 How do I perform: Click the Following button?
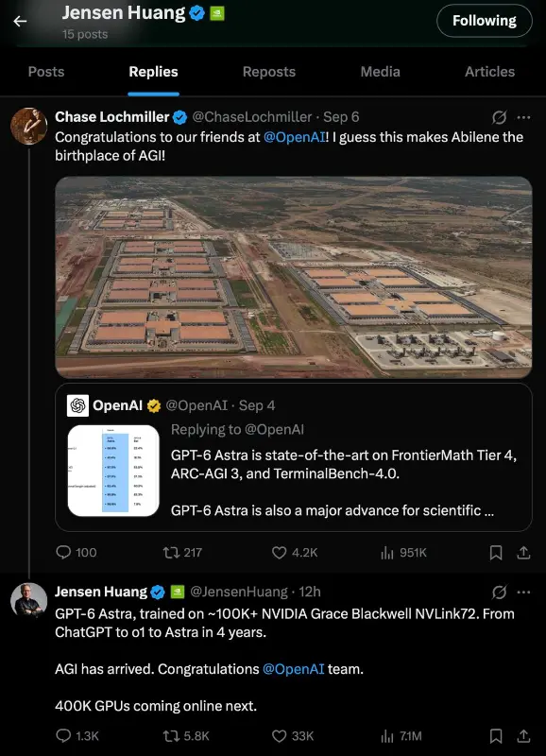tap(485, 21)
